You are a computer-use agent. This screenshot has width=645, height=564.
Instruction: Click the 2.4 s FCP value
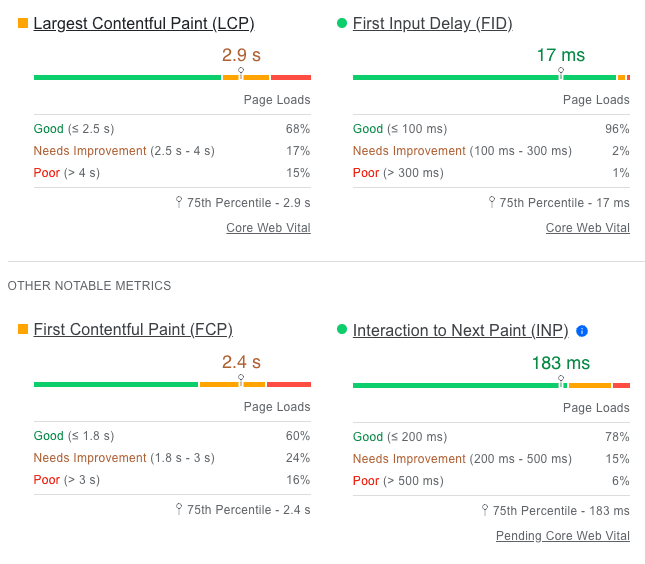coord(241,362)
